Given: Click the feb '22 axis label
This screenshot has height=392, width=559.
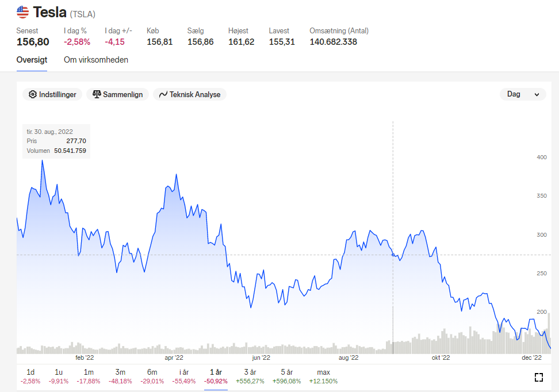Looking at the screenshot, I should tap(85, 358).
